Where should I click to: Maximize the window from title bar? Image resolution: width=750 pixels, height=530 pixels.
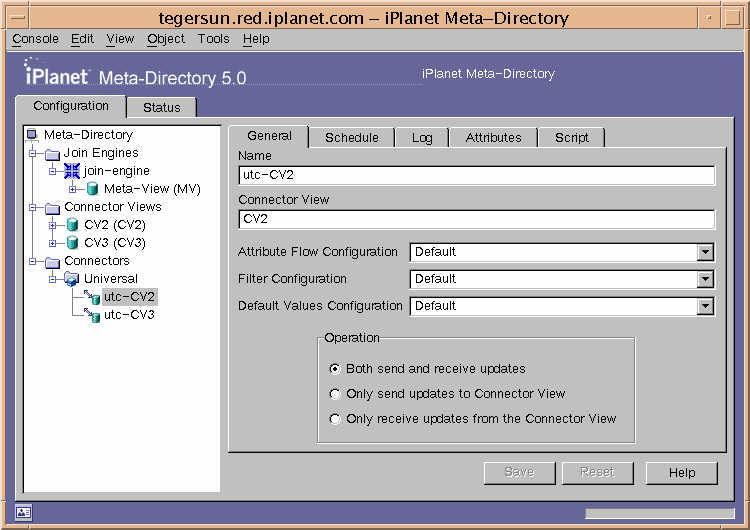732,18
